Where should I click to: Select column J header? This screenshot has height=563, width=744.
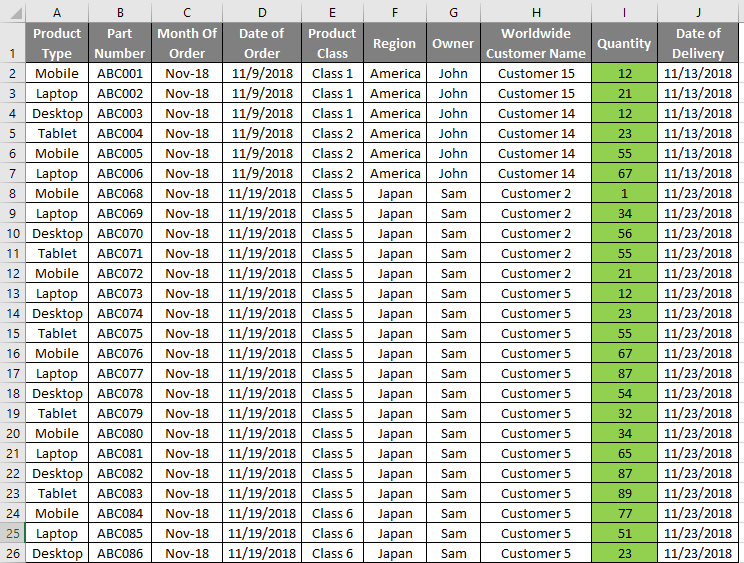[x=698, y=13]
